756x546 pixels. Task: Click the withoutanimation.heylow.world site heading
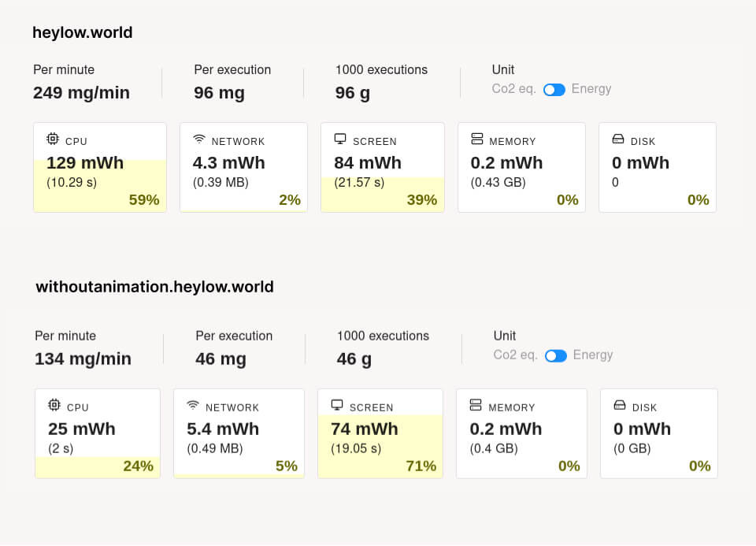[155, 288]
